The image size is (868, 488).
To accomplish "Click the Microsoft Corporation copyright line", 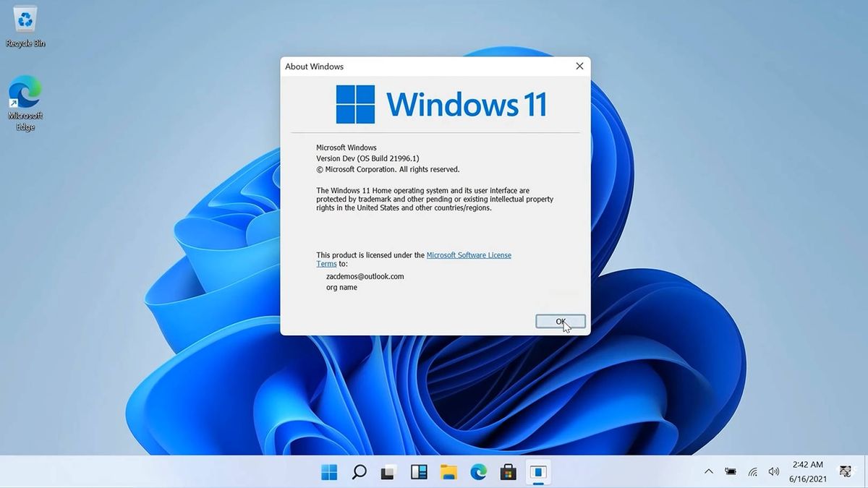I will [388, 169].
